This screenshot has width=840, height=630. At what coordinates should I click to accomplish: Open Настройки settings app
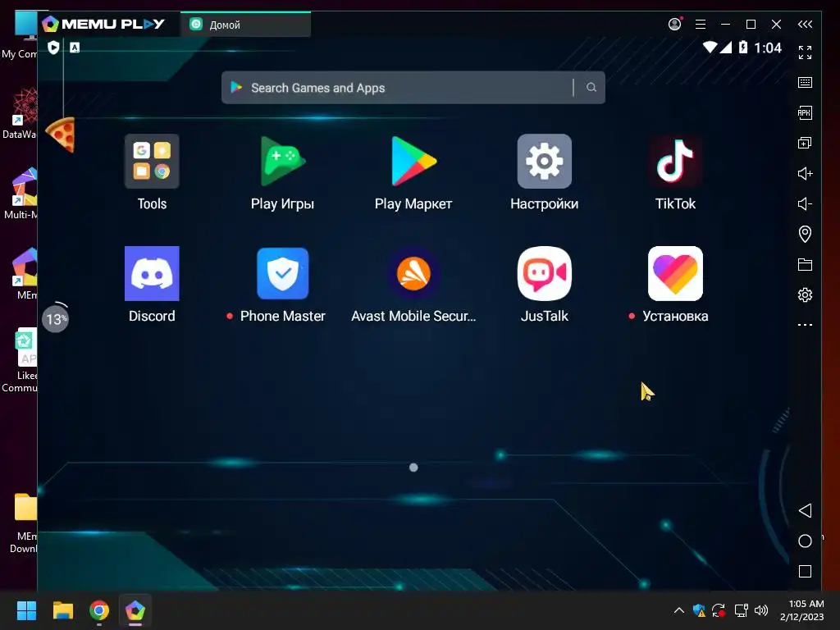545,162
